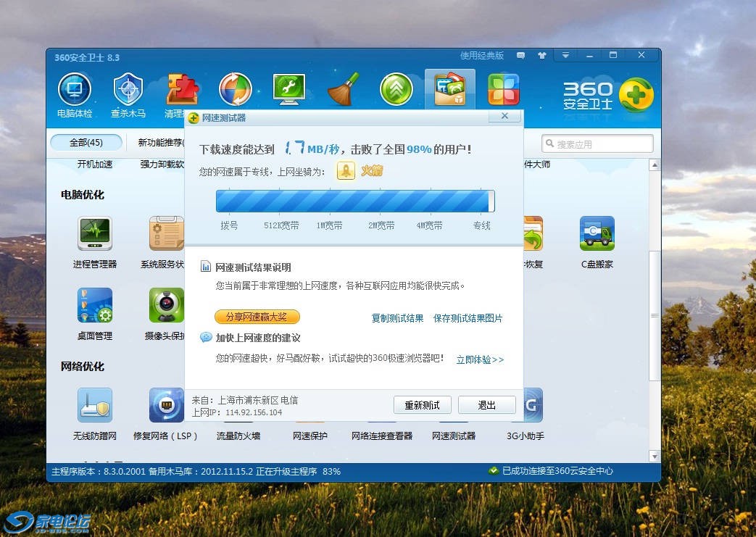Click the broom cleanup icon
The height and width of the screenshot is (537, 756).
click(x=344, y=90)
